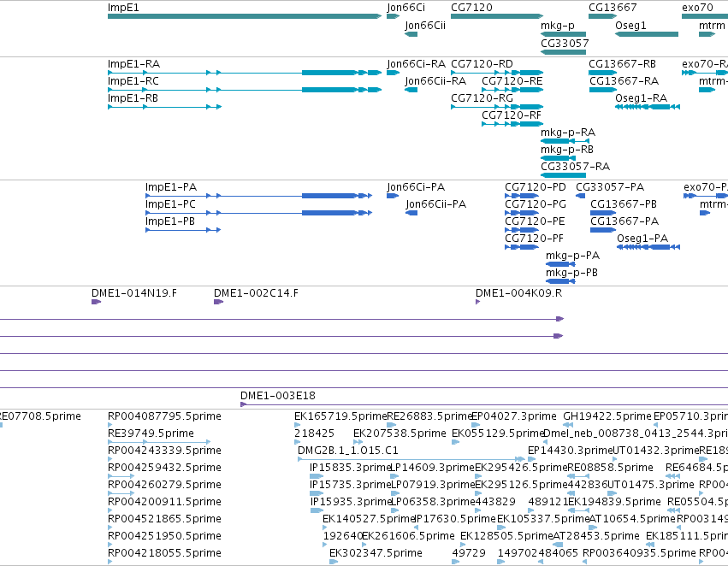Screen dimensions: 728x566
Task: Select BAC end DME1-014N19.F
Action: (x=96, y=302)
